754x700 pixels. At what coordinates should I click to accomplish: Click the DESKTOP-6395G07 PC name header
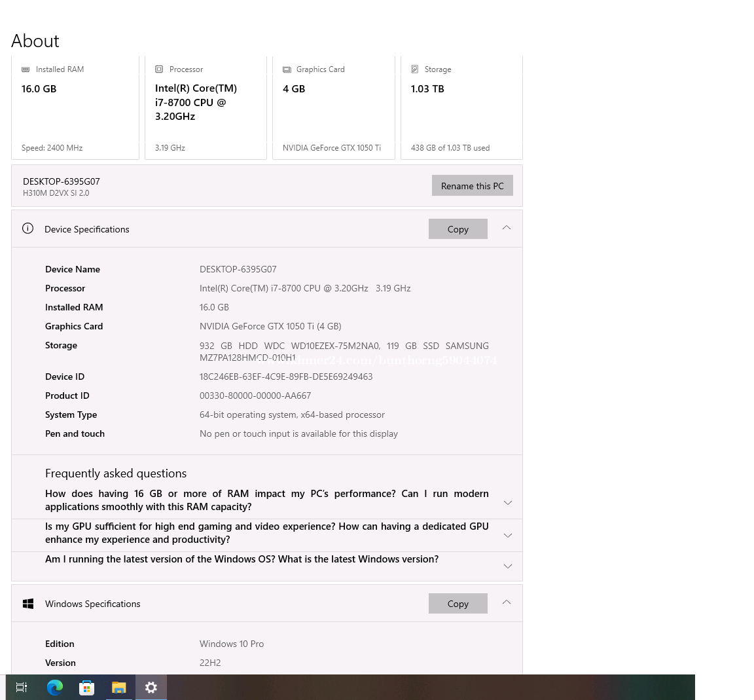pyautogui.click(x=62, y=181)
